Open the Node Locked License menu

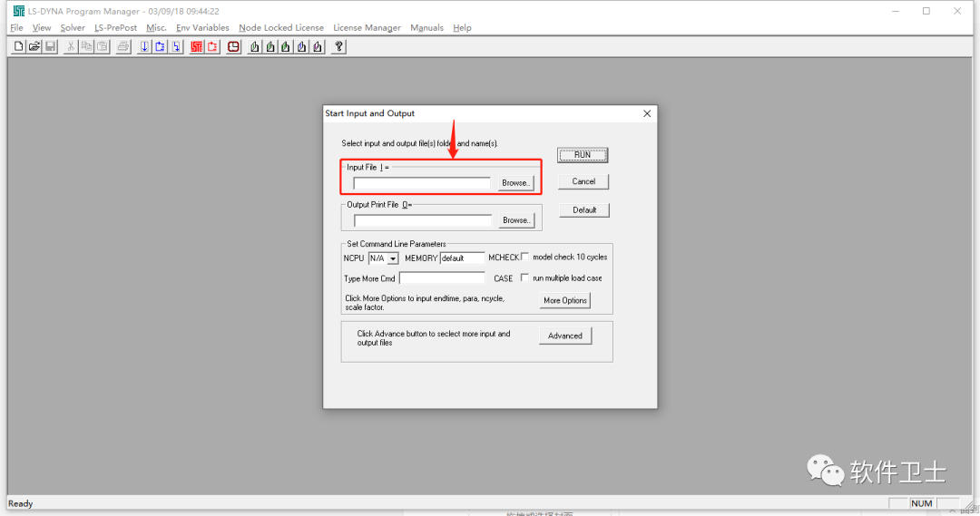(x=281, y=27)
